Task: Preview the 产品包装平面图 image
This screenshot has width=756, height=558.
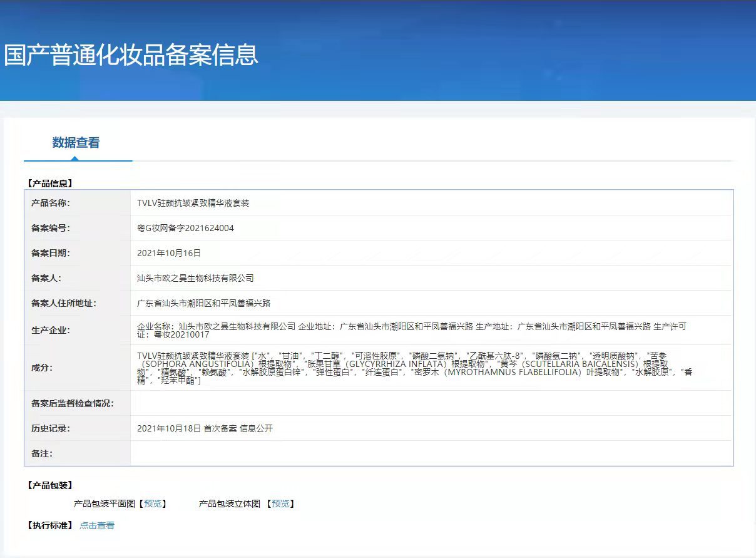Action: click(152, 504)
